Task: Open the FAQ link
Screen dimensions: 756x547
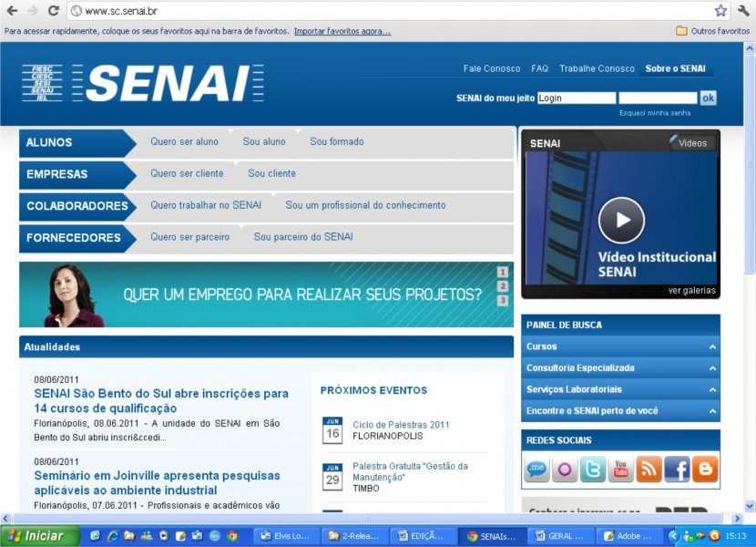Action: [x=540, y=68]
